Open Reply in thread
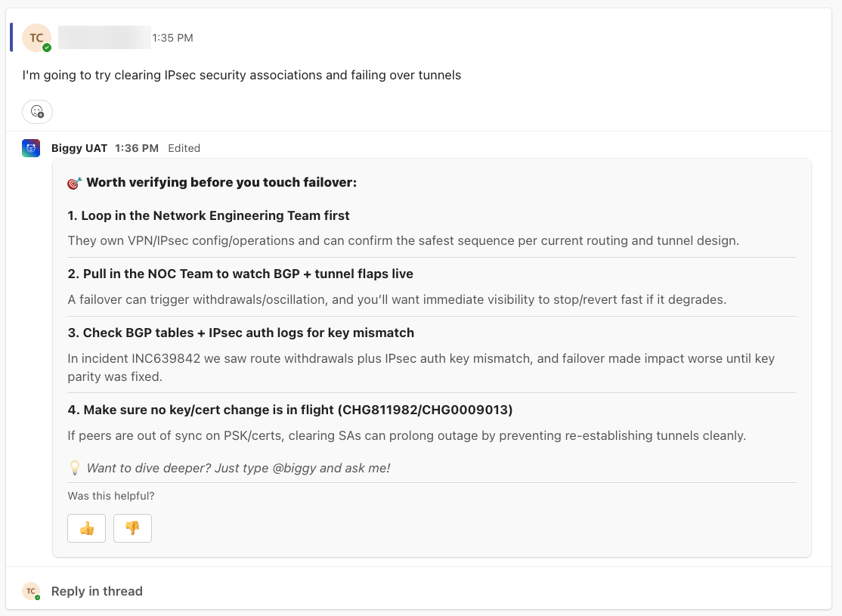Image resolution: width=842 pixels, height=616 pixels. [x=97, y=591]
